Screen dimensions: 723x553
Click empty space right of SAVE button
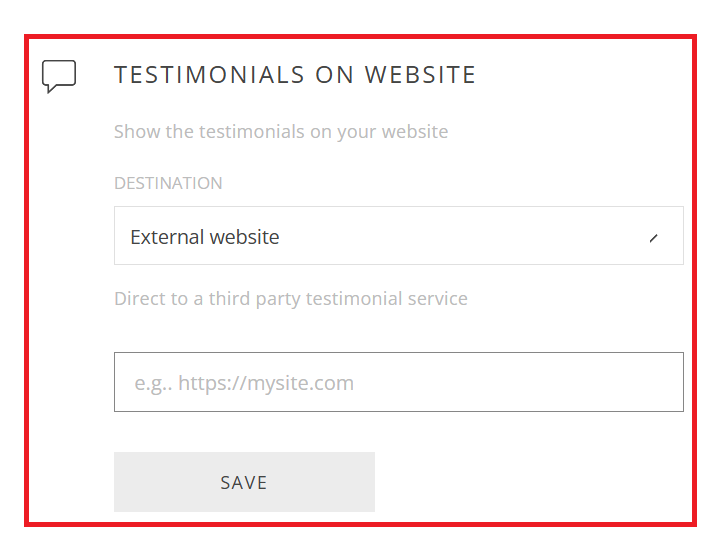530,482
